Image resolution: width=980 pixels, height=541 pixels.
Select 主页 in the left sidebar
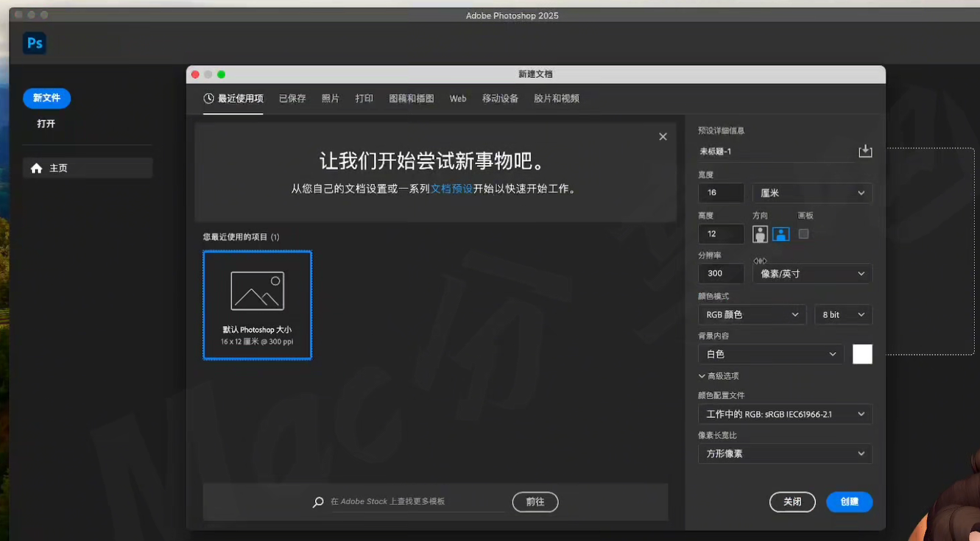click(x=88, y=169)
